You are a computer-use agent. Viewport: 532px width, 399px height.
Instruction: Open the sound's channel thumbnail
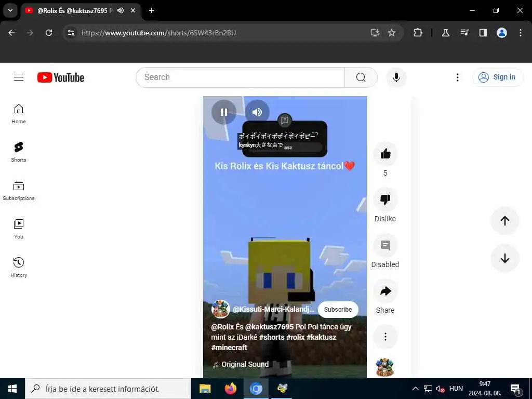click(385, 368)
